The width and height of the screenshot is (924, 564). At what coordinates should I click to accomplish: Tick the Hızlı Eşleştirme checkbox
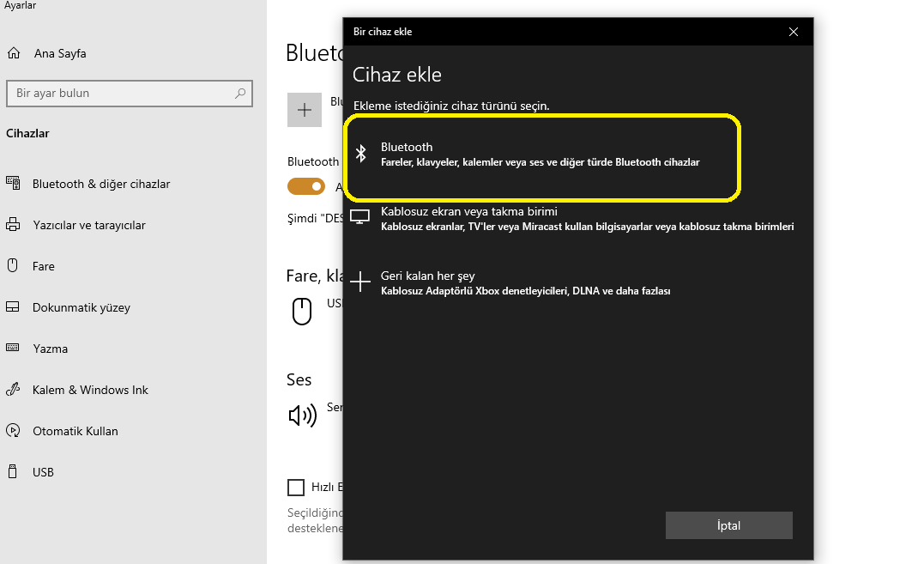(x=296, y=488)
